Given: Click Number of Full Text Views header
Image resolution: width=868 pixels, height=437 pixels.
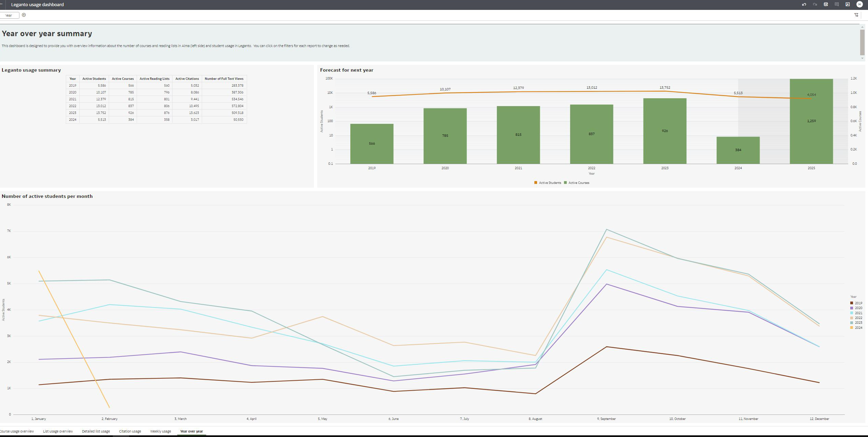Looking at the screenshot, I should (x=224, y=79).
